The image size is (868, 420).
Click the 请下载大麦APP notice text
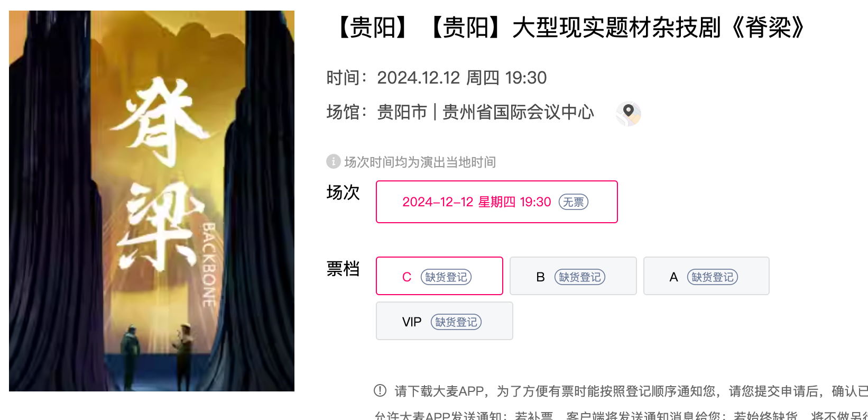click(439, 391)
